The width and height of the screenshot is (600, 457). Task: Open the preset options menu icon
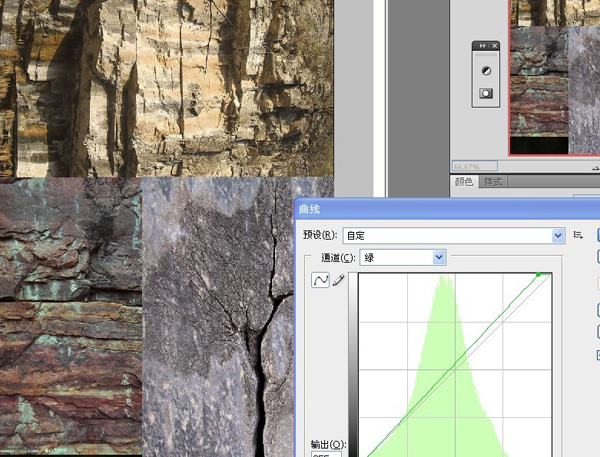coord(578,235)
